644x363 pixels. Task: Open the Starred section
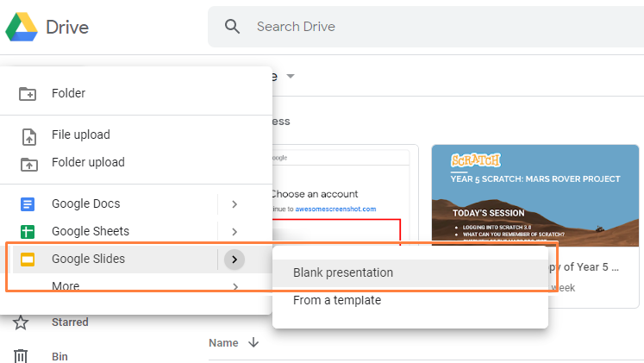click(x=70, y=322)
